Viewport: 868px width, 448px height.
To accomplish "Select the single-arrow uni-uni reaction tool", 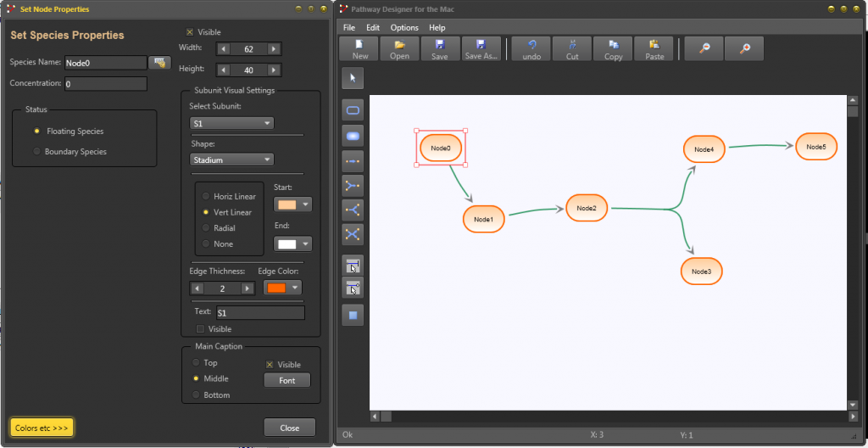I will pos(353,161).
